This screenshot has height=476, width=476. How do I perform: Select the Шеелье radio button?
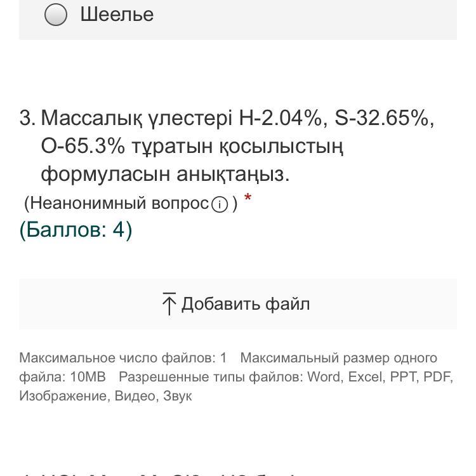tap(56, 14)
